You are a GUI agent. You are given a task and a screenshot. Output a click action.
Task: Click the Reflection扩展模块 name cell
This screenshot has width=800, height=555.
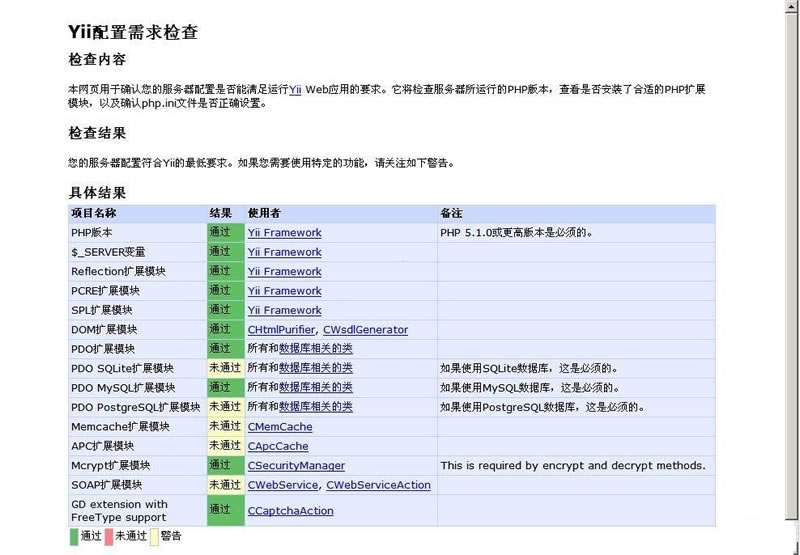137,271
